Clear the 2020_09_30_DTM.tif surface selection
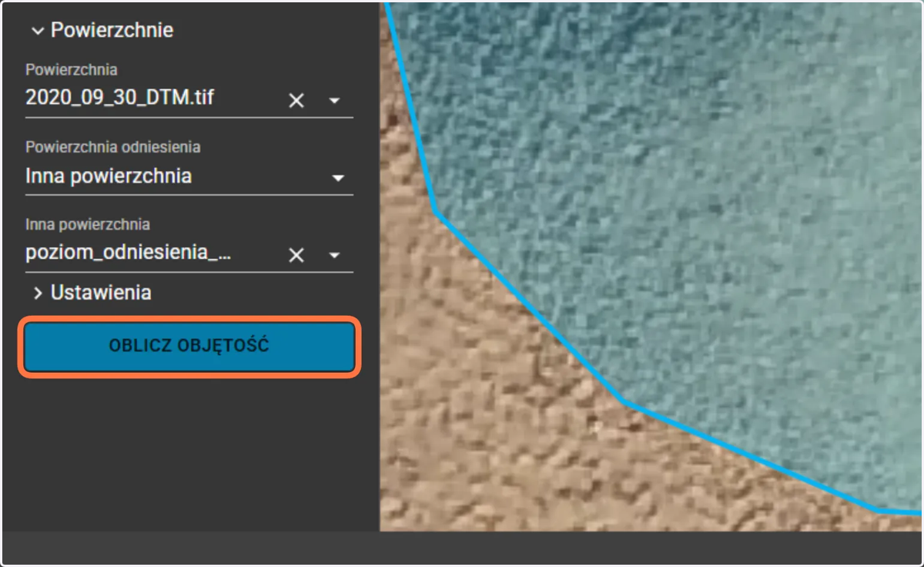924x567 pixels. (296, 100)
